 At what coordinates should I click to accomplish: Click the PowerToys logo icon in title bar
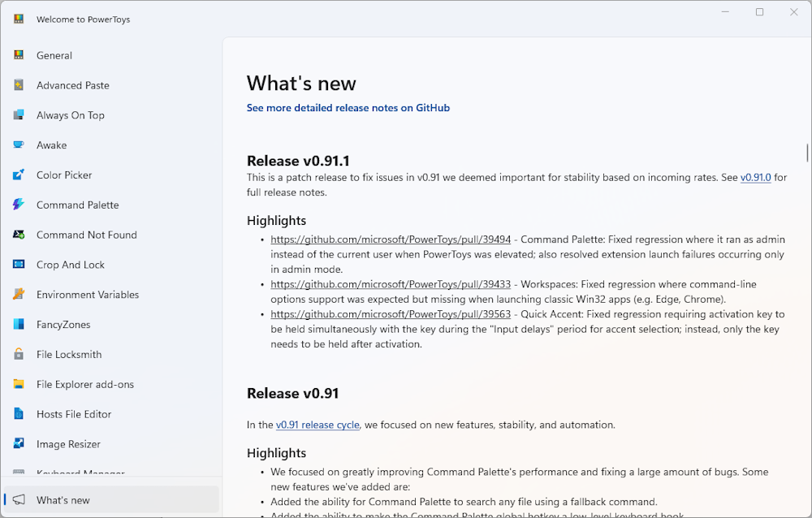(19, 19)
